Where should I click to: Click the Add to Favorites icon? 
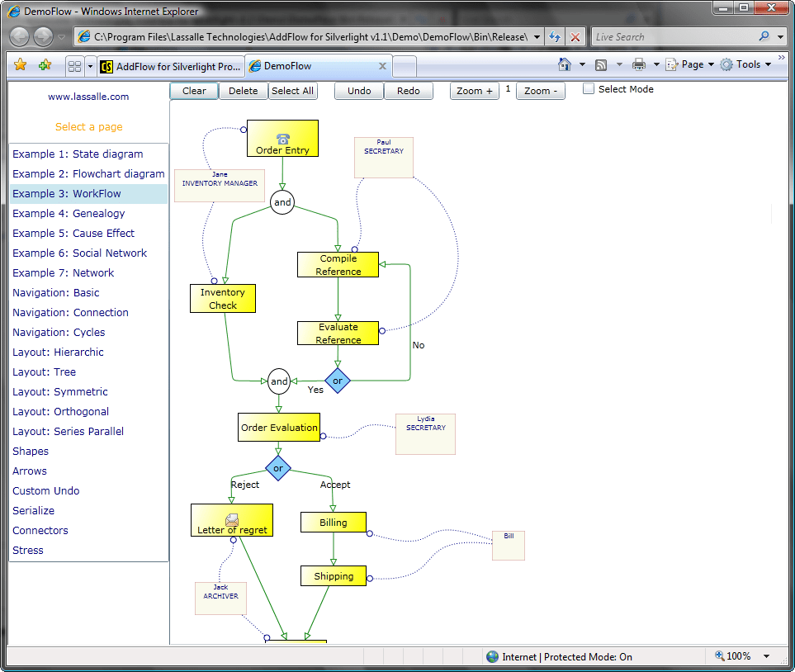pyautogui.click(x=45, y=64)
